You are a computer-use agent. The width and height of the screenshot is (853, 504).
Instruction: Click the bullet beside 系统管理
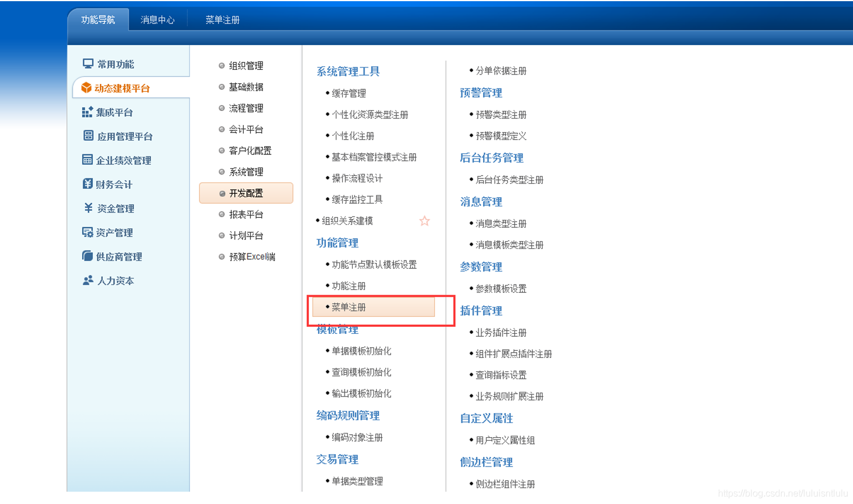coord(221,172)
